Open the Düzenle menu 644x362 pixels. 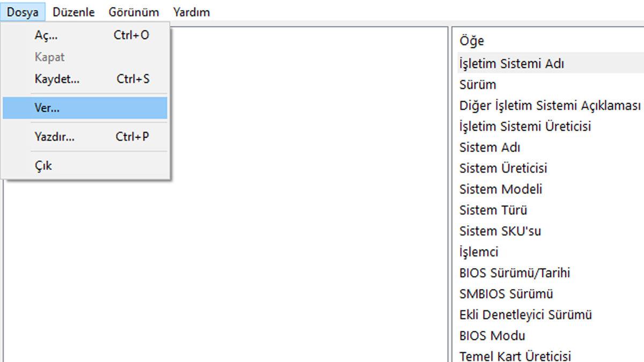[x=74, y=12]
